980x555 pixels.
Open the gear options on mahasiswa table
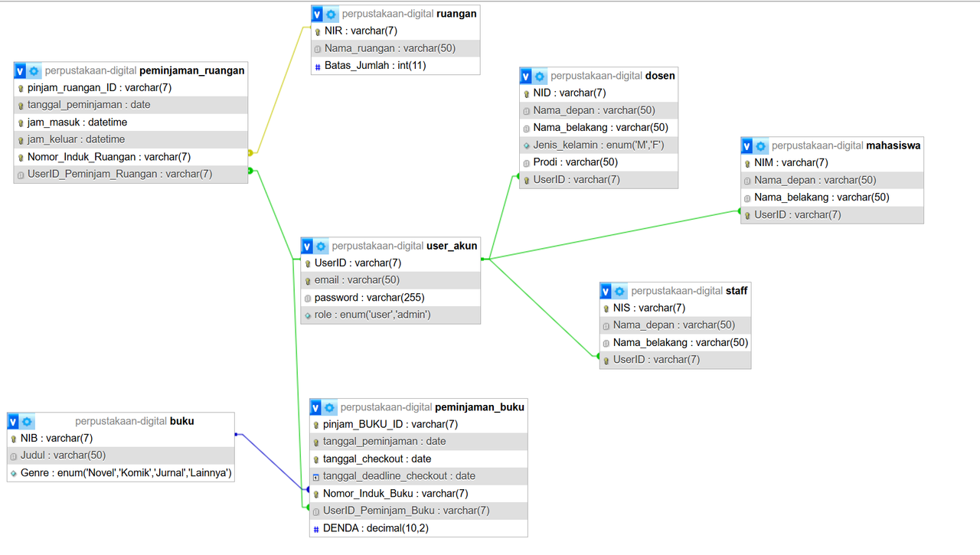pyautogui.click(x=761, y=145)
